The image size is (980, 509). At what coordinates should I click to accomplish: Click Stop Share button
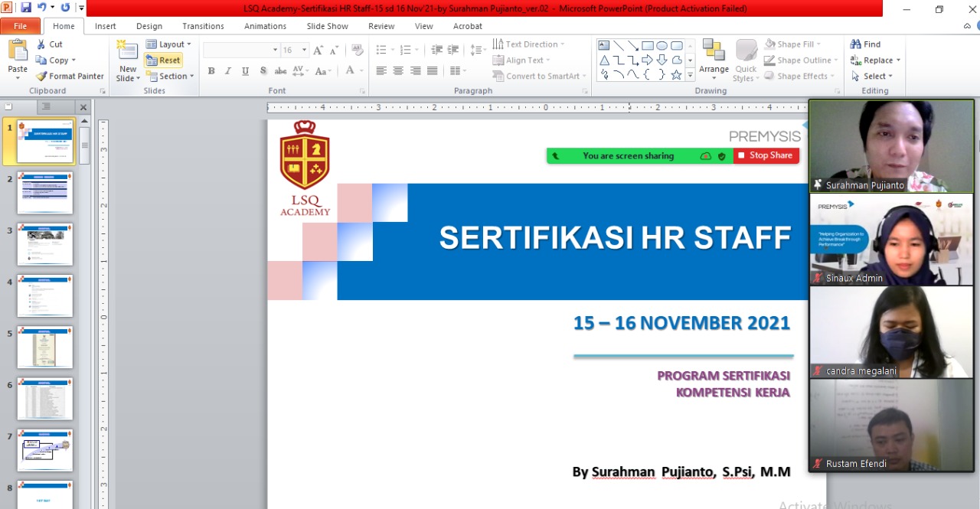[766, 155]
